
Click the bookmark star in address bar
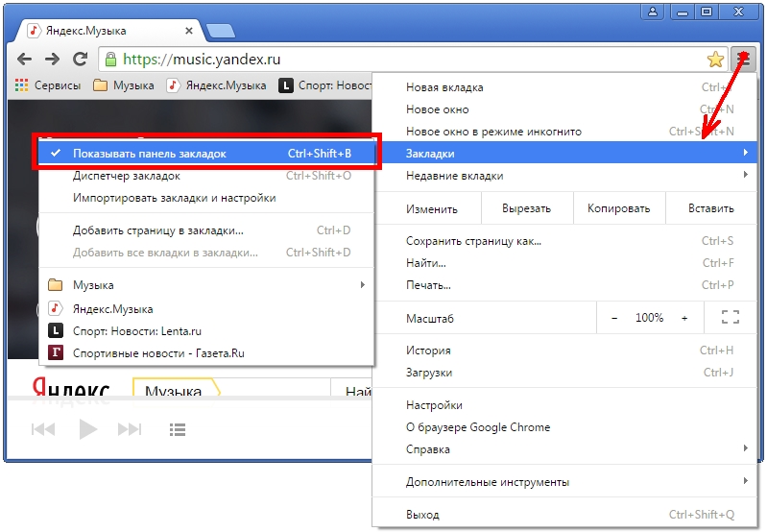tap(715, 60)
